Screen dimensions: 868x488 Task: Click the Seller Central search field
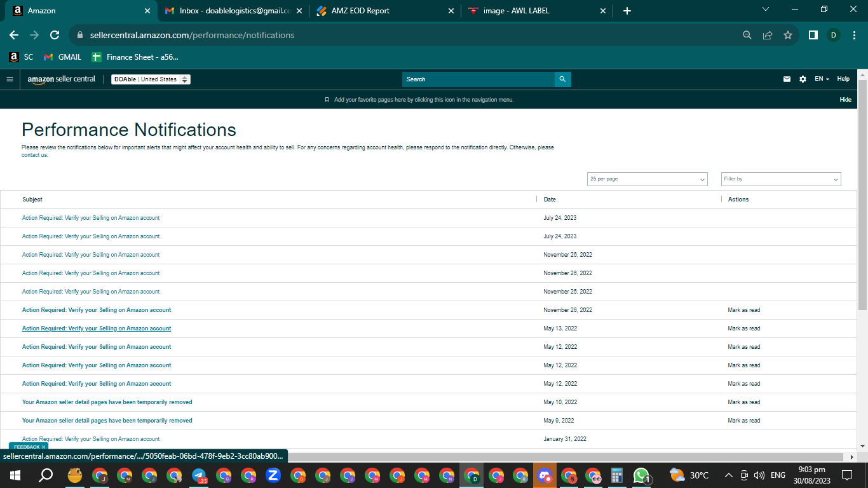click(x=478, y=79)
